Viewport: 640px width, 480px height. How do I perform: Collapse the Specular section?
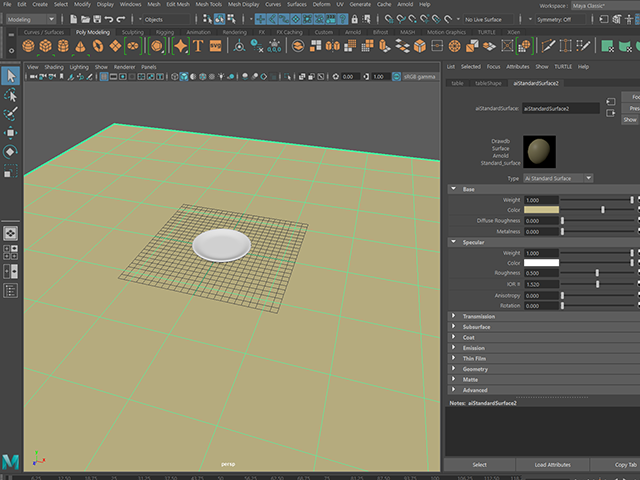(x=453, y=242)
